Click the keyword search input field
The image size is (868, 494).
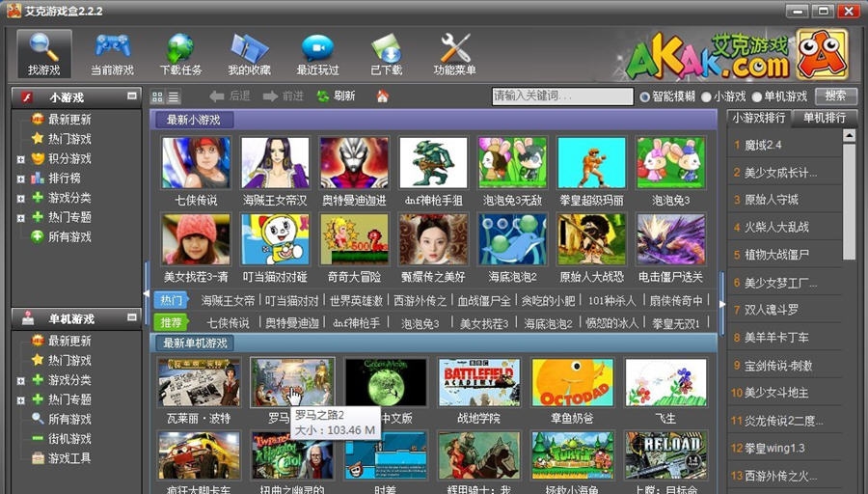coord(562,96)
